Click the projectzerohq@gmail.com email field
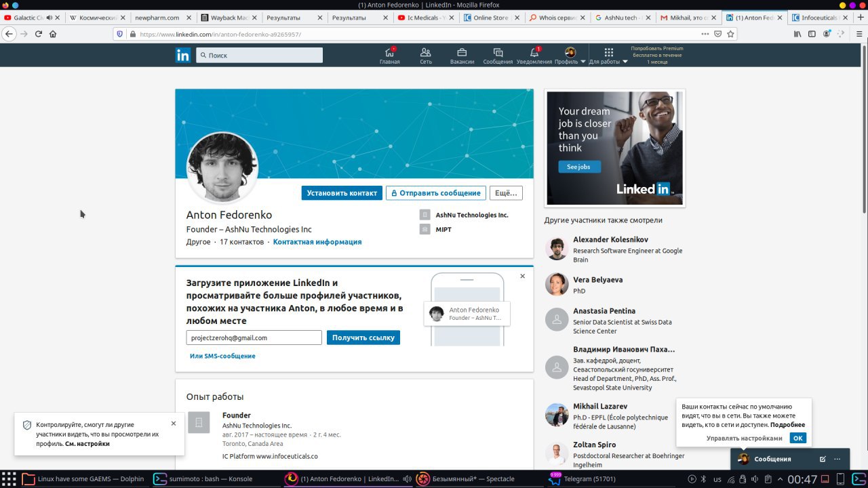 point(254,338)
